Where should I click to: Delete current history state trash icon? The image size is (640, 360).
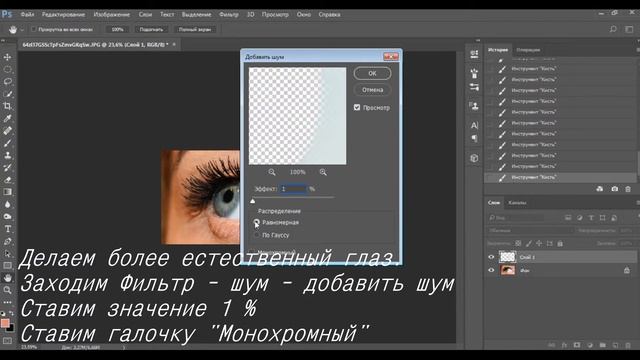coord(628,189)
